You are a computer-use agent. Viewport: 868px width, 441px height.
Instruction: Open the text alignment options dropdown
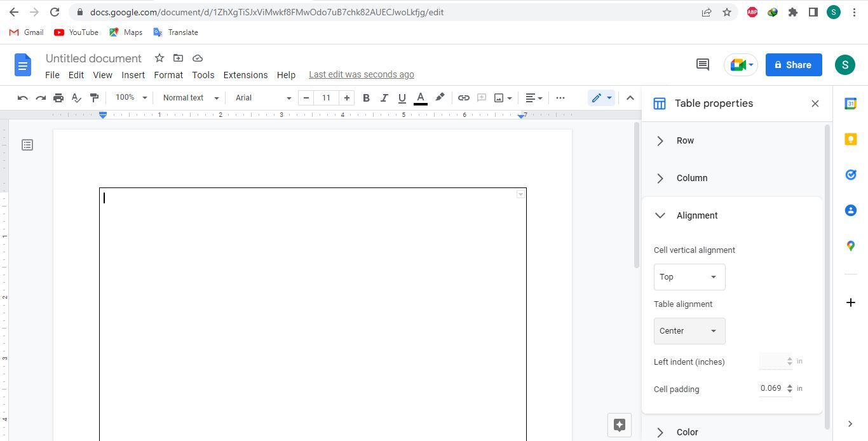point(534,98)
